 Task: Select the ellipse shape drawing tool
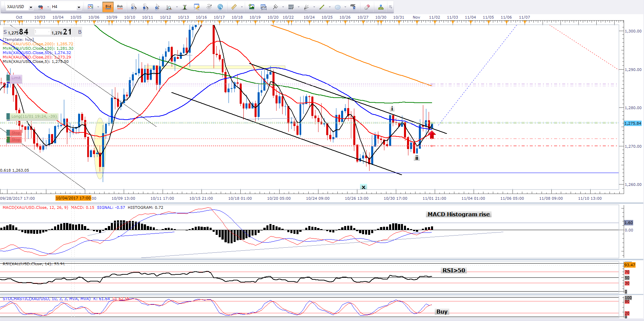click(337, 7)
